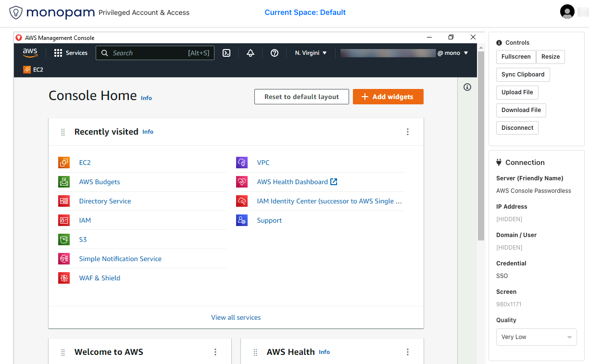589x364 pixels.
Task: Click the monopam user avatar
Action: (x=567, y=12)
